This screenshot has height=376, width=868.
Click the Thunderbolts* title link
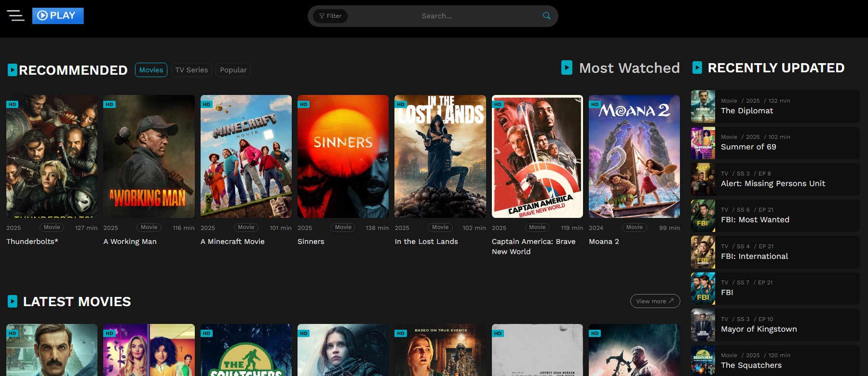coord(32,242)
